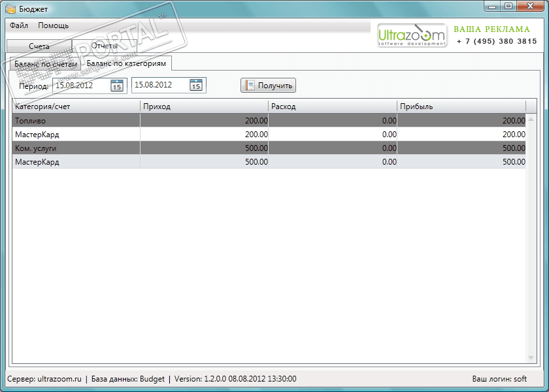Switch to the Отчеты tab
Image resolution: width=549 pixels, height=392 pixels.
[105, 46]
